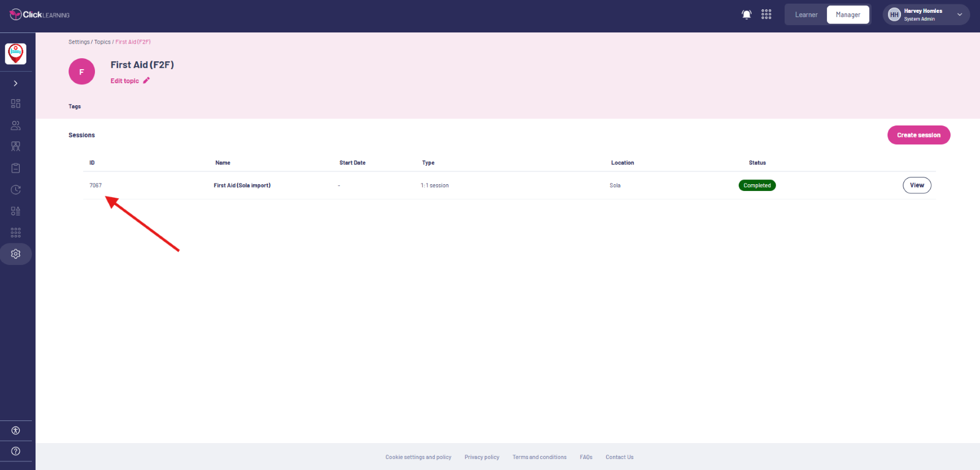Open the settings gear in sidebar
980x470 pixels.
coord(16,254)
